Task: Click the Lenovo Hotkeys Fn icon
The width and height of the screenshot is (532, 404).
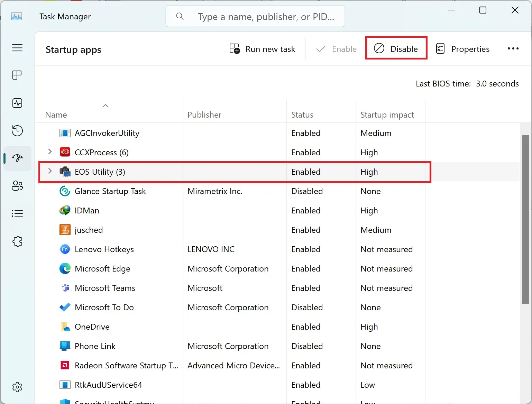Action: (x=65, y=249)
